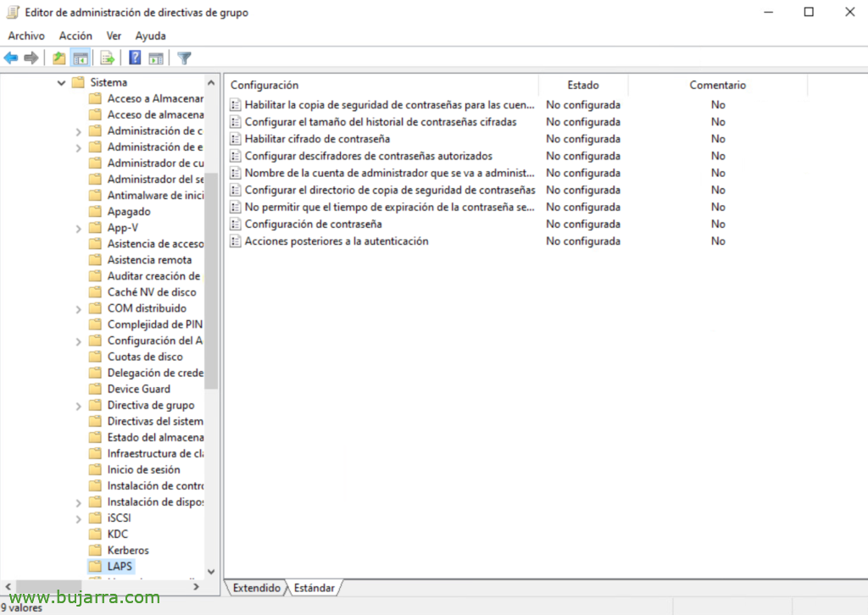Open the Help toolbar icon
Image resolution: width=868 pixels, height=615 pixels.
click(x=135, y=57)
